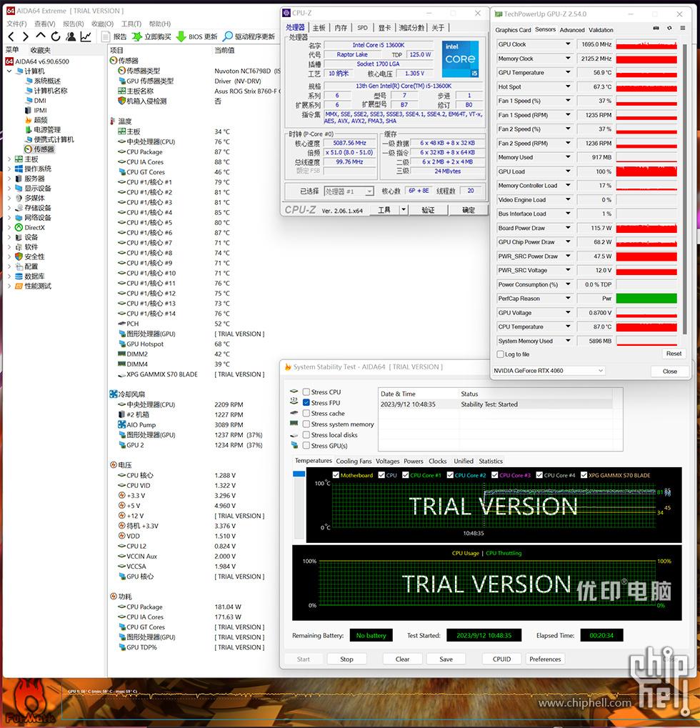Click the green Buy Now (立即购买) star icon
This screenshot has width=700, height=728.
coord(136,36)
